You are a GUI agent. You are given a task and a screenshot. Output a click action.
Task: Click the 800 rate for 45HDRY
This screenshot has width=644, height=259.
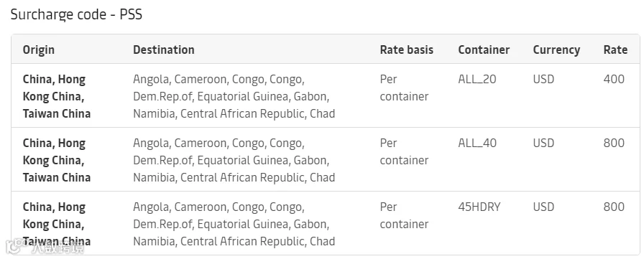click(614, 207)
